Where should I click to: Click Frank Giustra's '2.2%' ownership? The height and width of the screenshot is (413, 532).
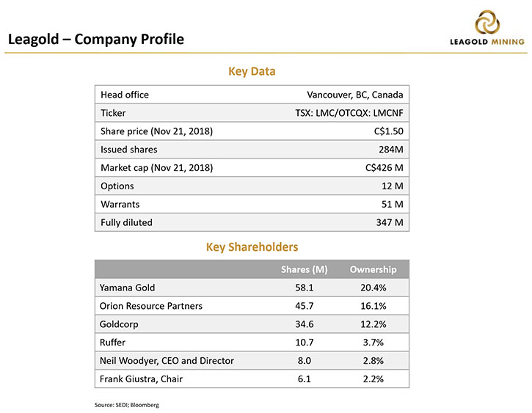(x=374, y=379)
